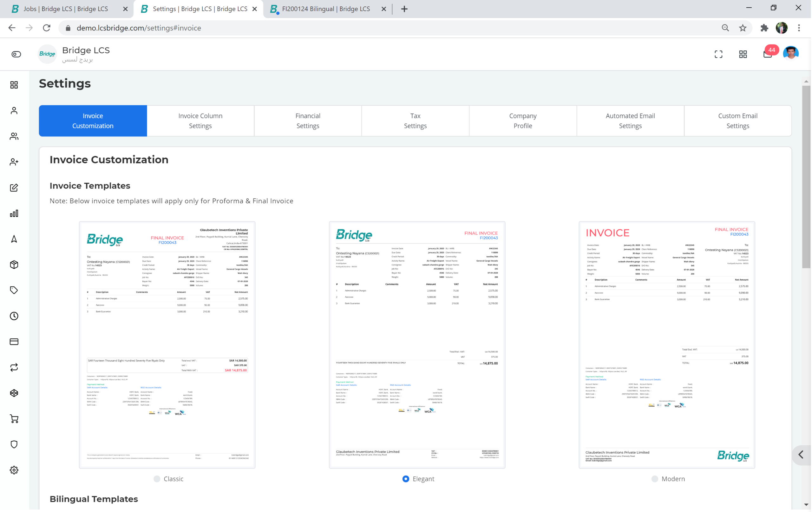Click the repeat arrows icon in sidebar

click(x=14, y=367)
